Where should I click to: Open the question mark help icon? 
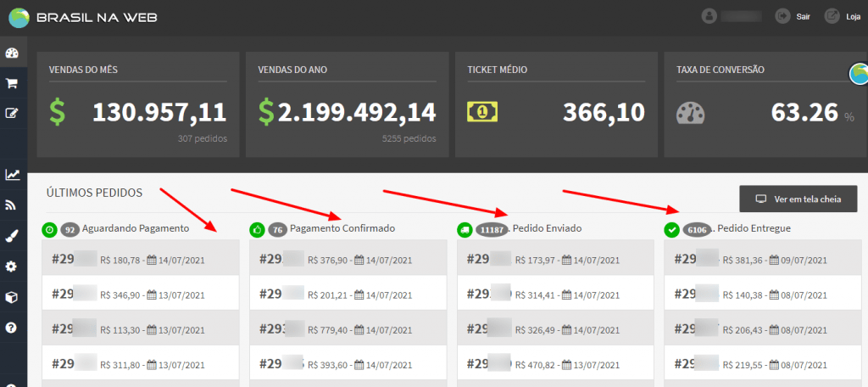coord(13,328)
